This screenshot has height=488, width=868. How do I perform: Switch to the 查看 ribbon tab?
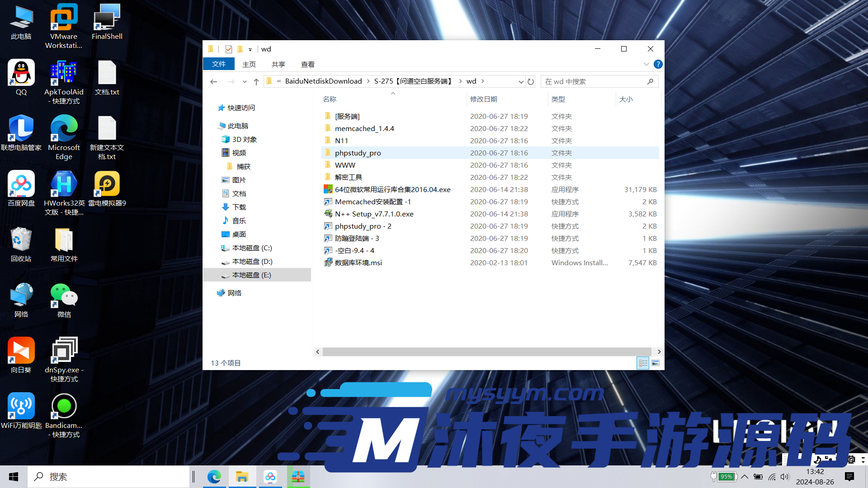(x=307, y=64)
